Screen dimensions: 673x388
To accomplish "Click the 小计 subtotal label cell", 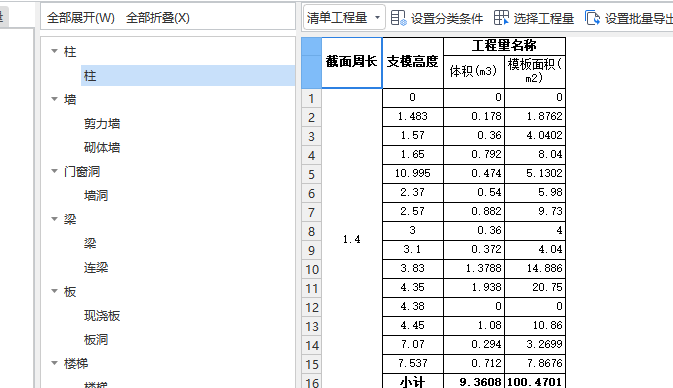I will click(412, 381).
